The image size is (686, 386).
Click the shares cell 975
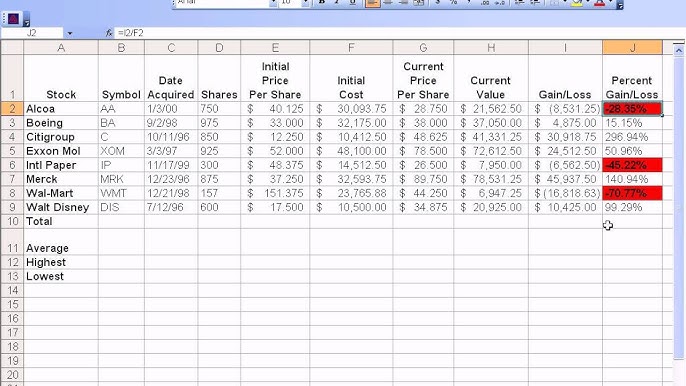[219, 123]
